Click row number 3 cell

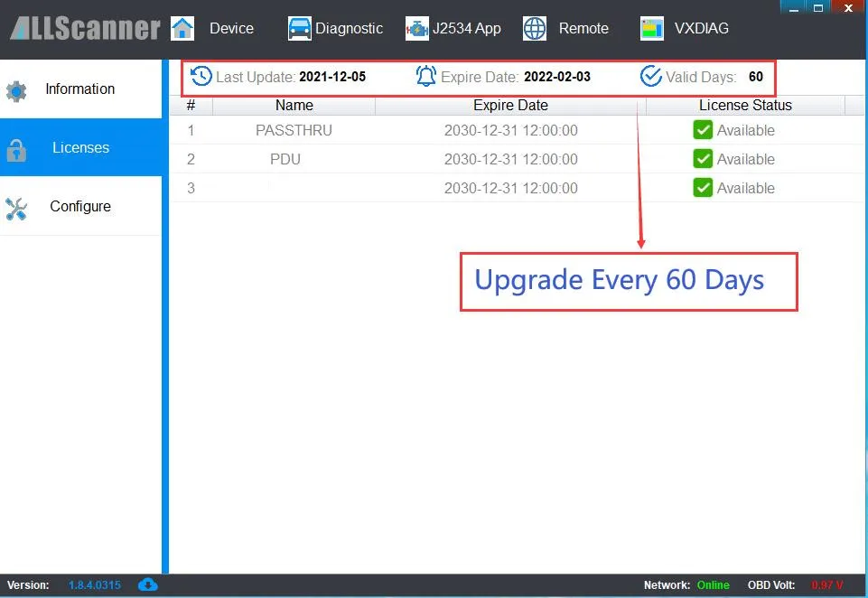pos(191,188)
